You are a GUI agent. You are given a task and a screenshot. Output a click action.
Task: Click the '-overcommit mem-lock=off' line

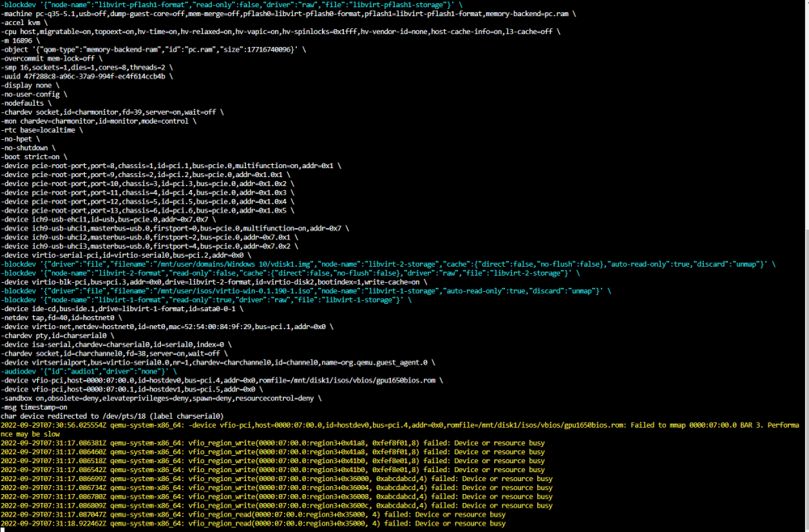(52, 58)
